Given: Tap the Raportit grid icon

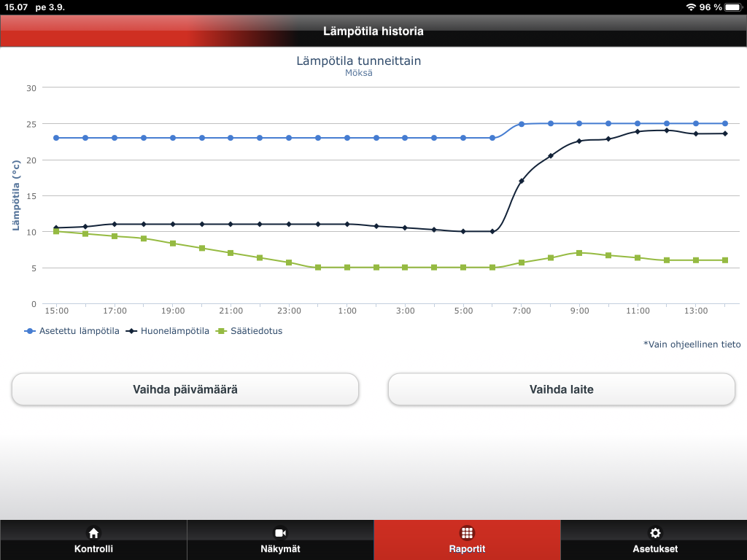Looking at the screenshot, I should (x=467, y=533).
